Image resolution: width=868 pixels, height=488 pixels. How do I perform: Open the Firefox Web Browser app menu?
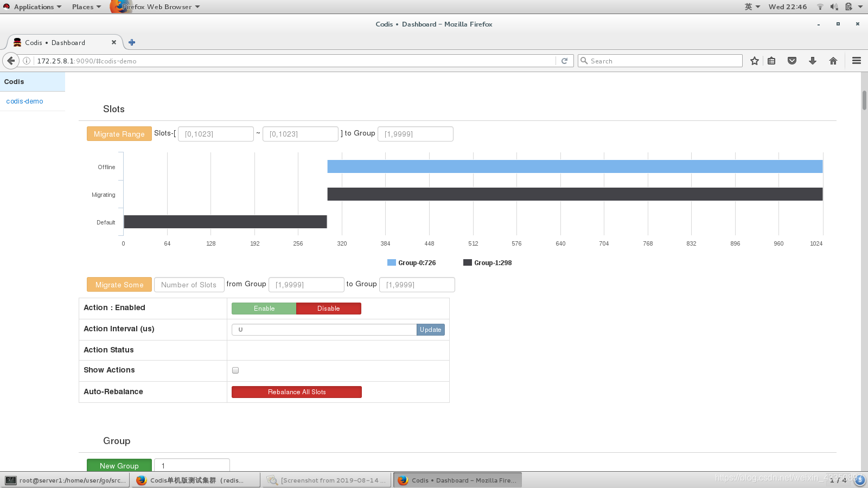pos(156,7)
